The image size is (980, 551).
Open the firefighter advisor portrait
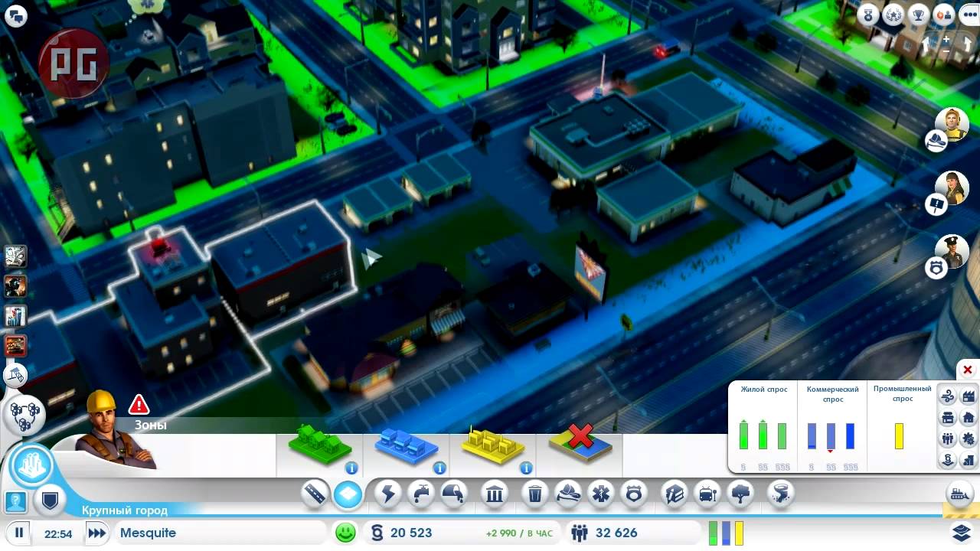pos(952,125)
